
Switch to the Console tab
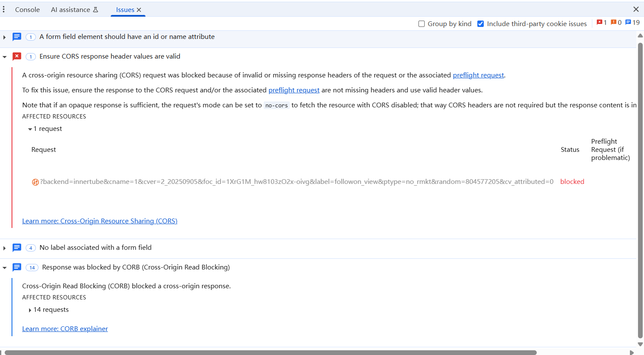point(27,10)
